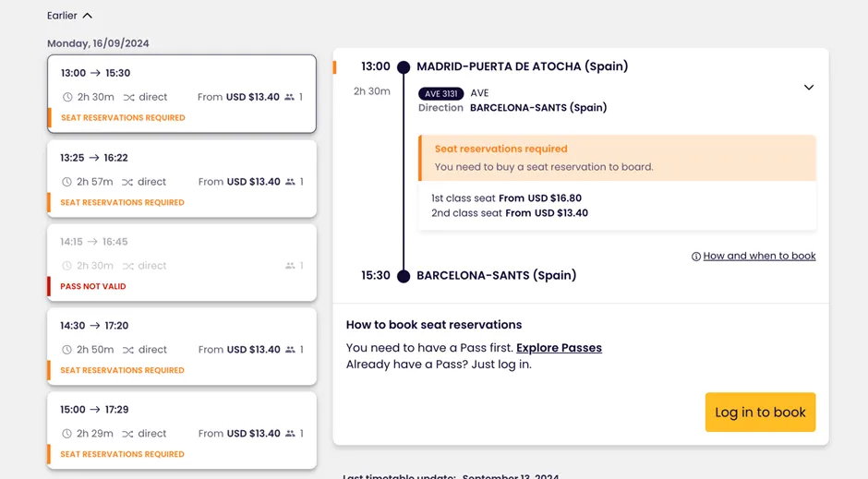Click the AVE 3131 train badge

pos(440,93)
